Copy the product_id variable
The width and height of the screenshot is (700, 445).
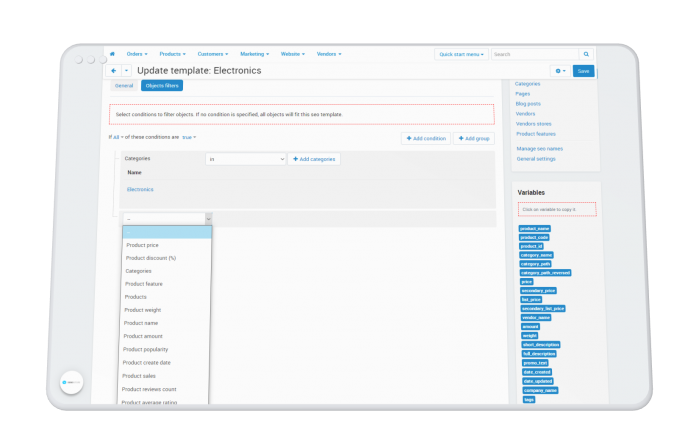[531, 246]
